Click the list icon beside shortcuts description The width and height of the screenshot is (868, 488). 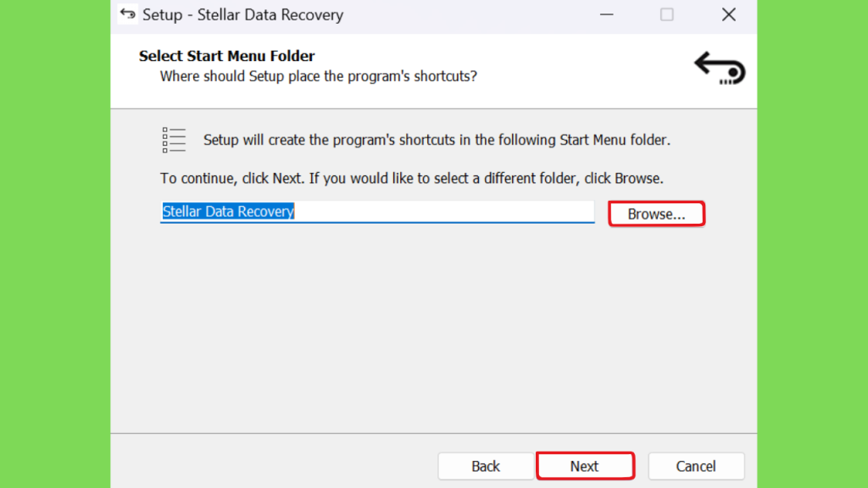(174, 140)
